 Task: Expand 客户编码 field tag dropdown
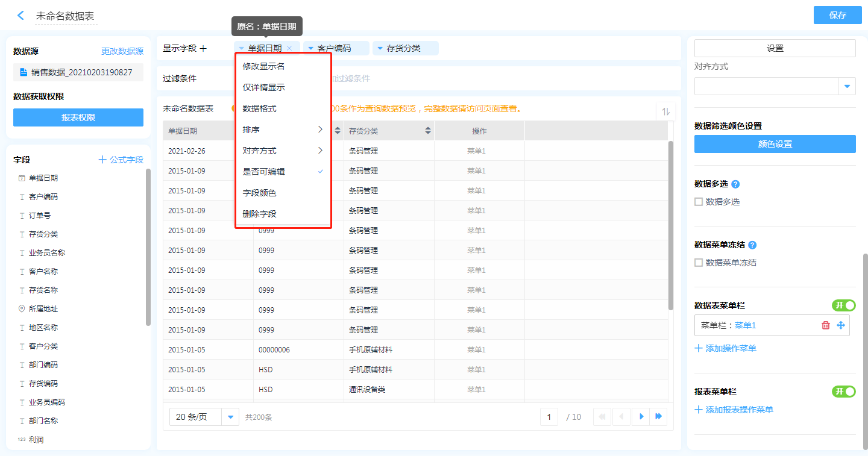[x=311, y=48]
